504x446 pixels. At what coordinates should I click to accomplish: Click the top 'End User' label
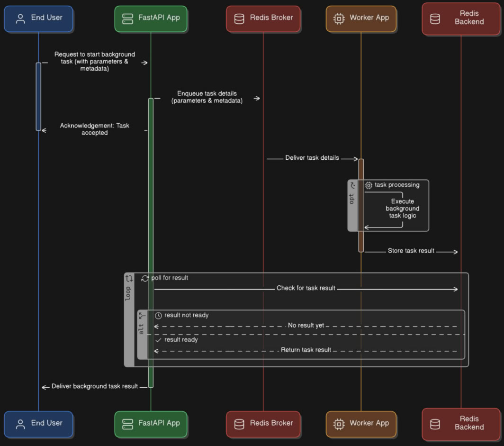pos(46,18)
